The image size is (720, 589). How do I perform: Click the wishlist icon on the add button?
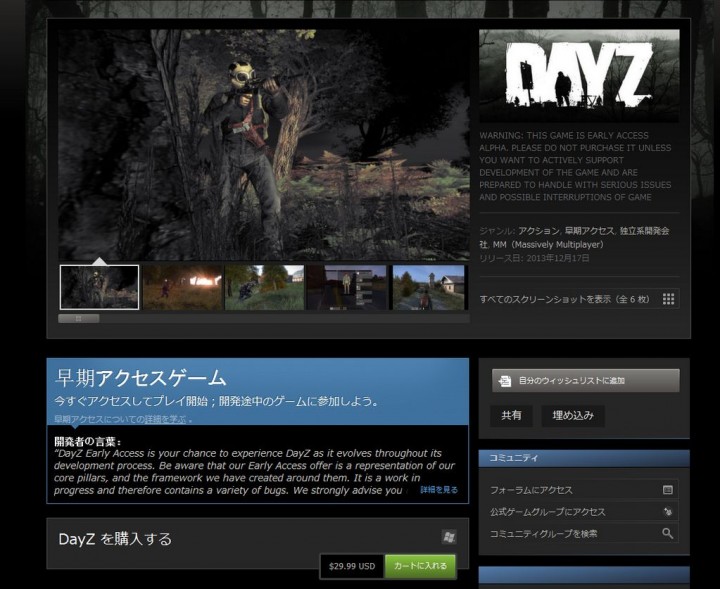pyautogui.click(x=505, y=381)
